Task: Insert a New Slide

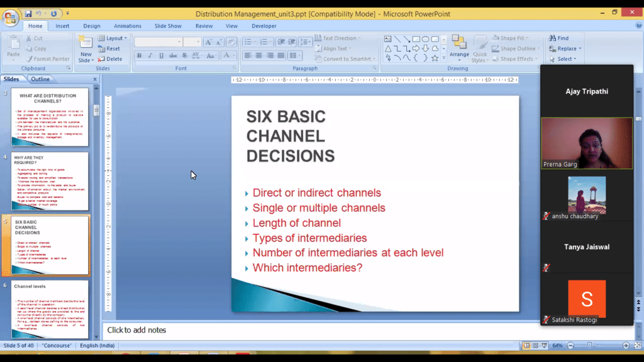Action: coord(86,48)
